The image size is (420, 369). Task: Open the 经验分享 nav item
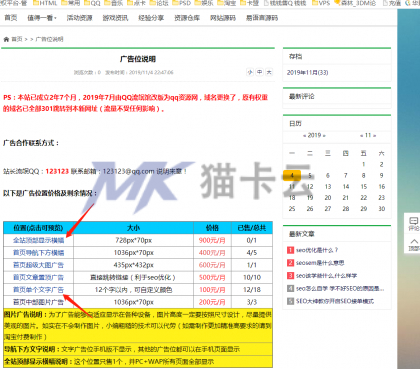click(151, 18)
